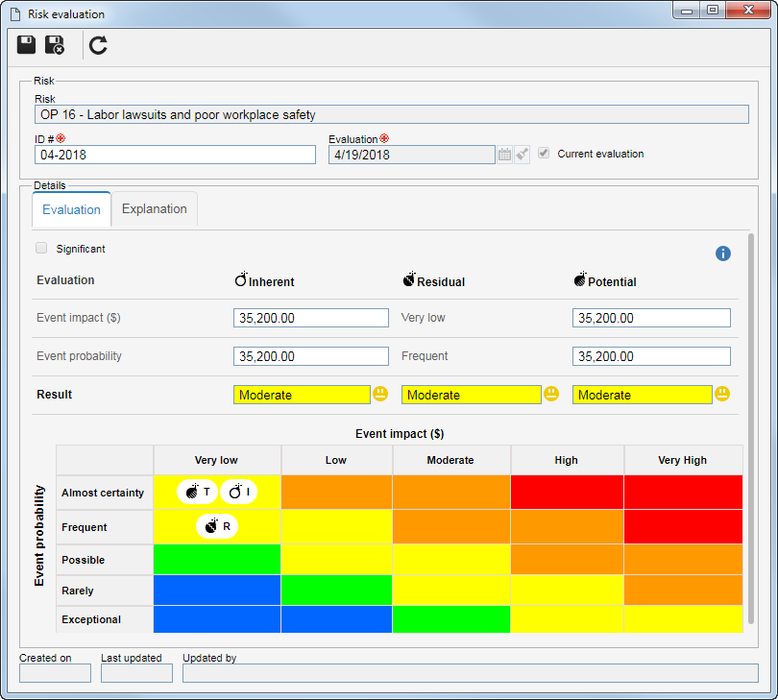Viewport: 778px width, 700px height.
Task: Click the Residual bomb icon in header
Action: coord(409,279)
